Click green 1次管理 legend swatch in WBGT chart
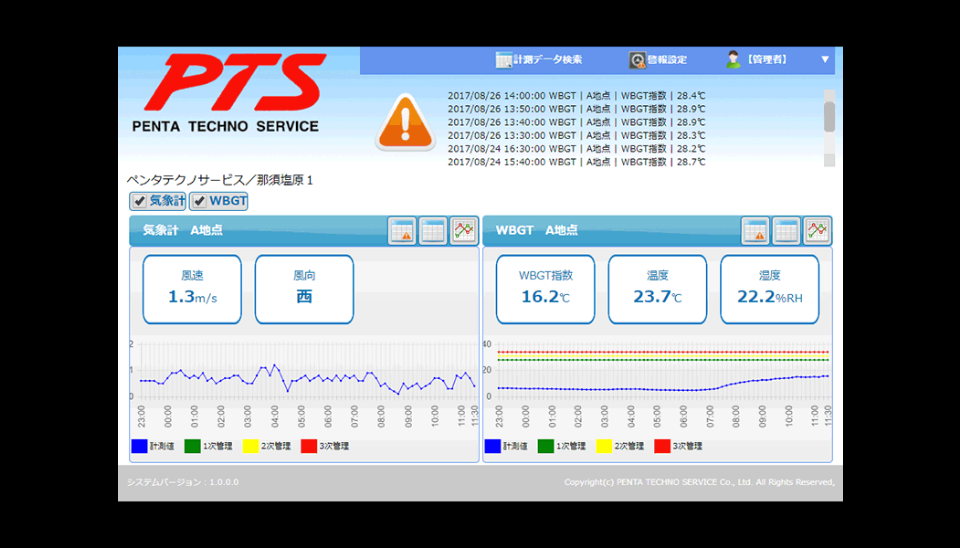Image resolution: width=960 pixels, height=548 pixels. (x=546, y=446)
